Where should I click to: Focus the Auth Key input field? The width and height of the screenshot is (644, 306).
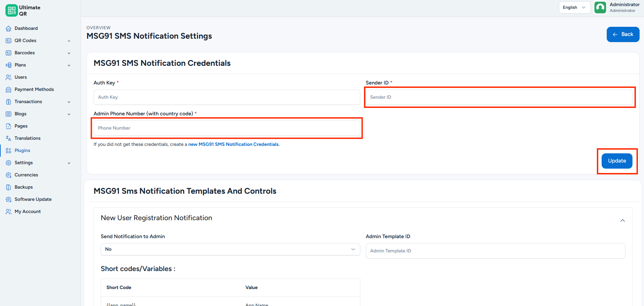227,97
